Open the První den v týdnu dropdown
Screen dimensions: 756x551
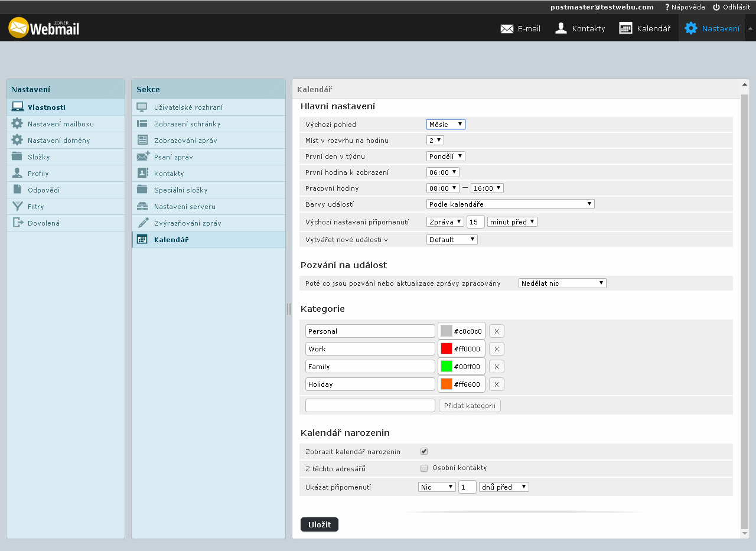coord(445,157)
